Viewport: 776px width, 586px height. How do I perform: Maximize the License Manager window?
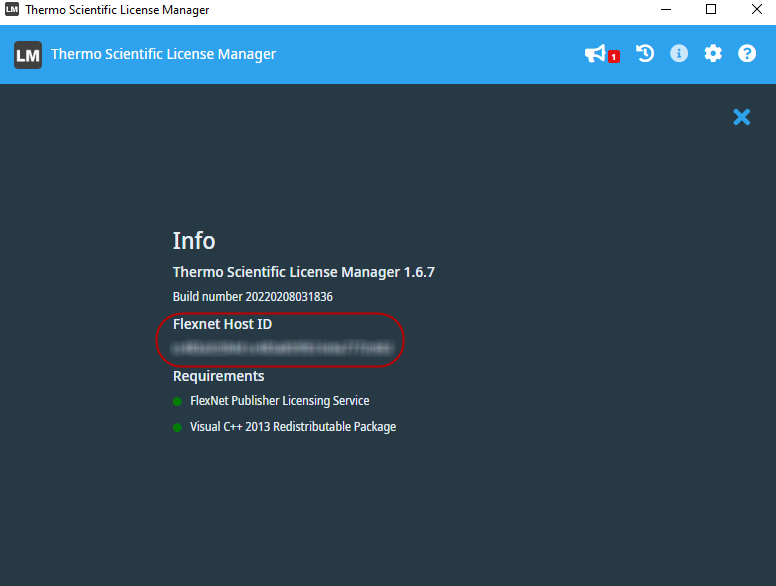711,10
